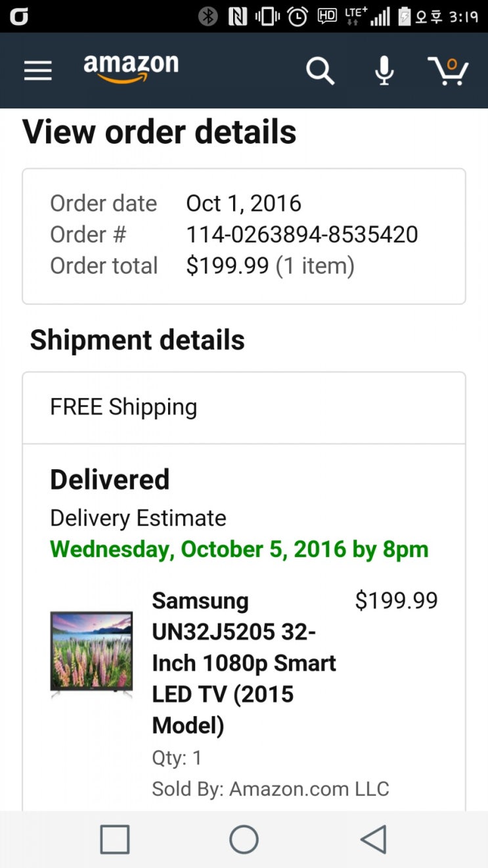The image size is (488, 868).
Task: Tap the battery status indicator
Action: (x=405, y=16)
